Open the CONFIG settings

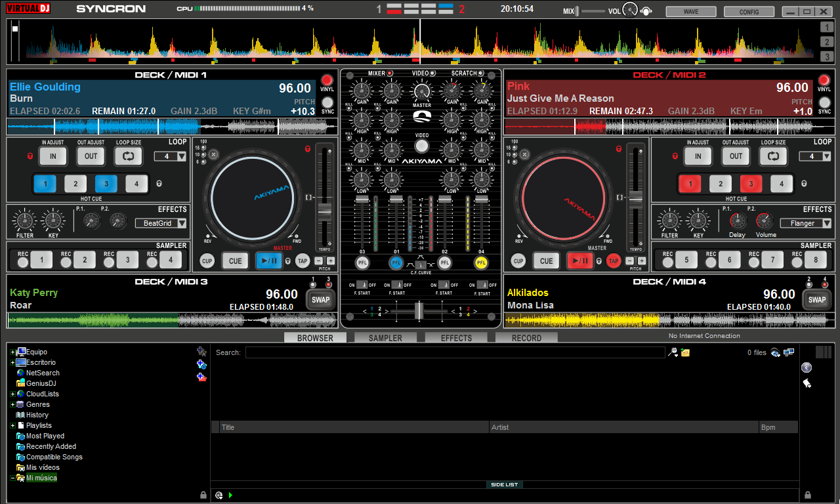(x=749, y=12)
